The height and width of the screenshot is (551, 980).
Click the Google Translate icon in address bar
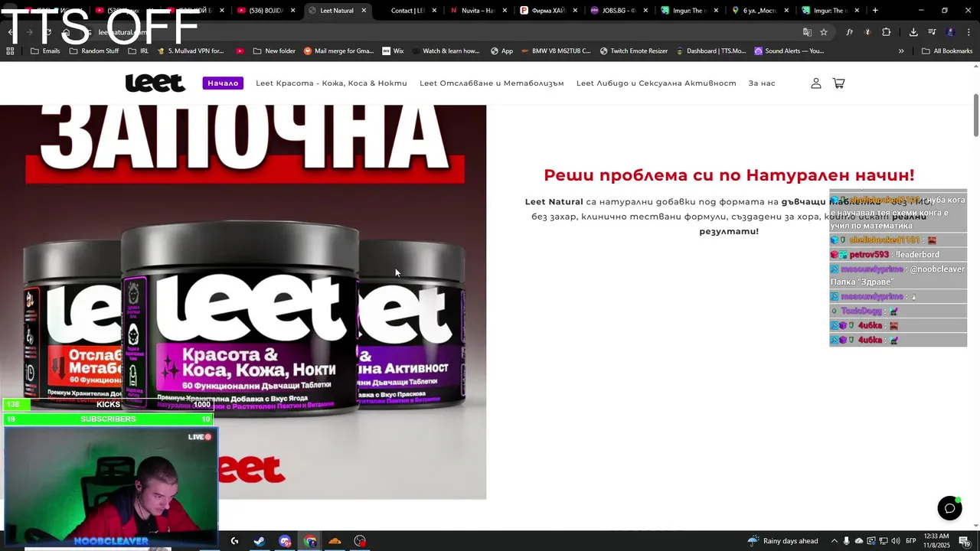[807, 32]
